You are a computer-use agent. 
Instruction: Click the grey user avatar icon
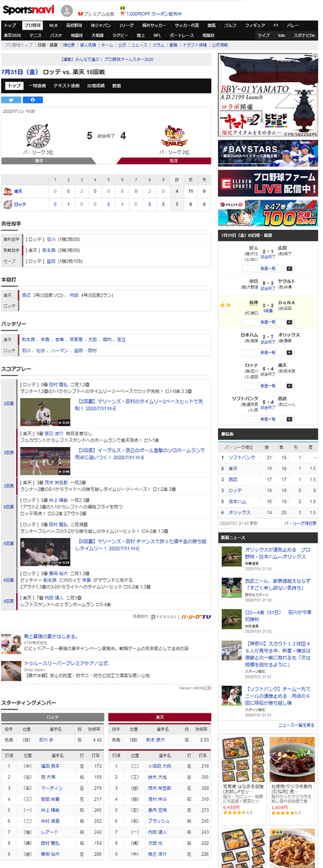(x=67, y=11)
